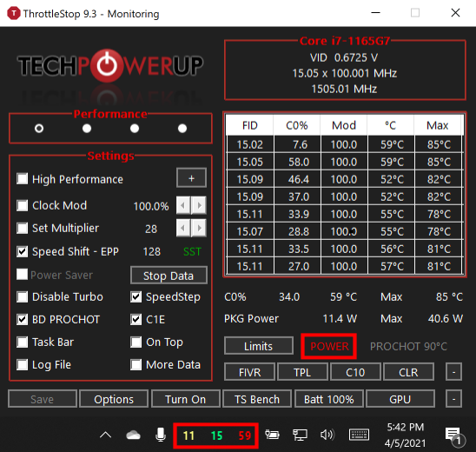Click the PKG Power 11.4 W value
Image resolution: width=476 pixels, height=452 pixels.
click(340, 319)
